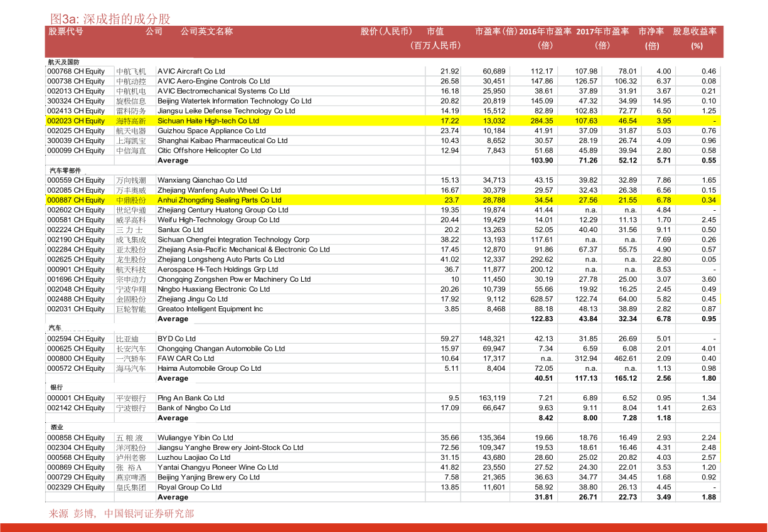Select 'Zhejiang Longsheng Auto Parts Co Ltd'
This screenshot has height=532, width=768.
click(x=221, y=259)
